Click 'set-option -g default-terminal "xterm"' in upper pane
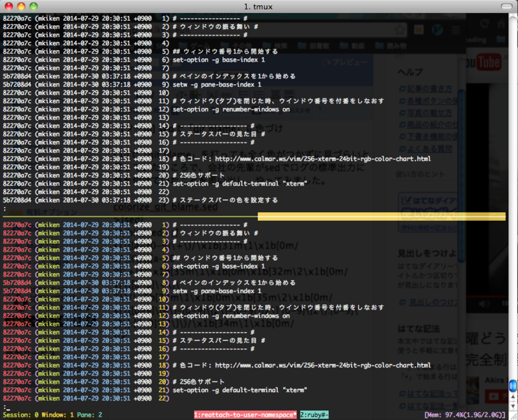Screen dimensions: 518x420 (x=240, y=184)
